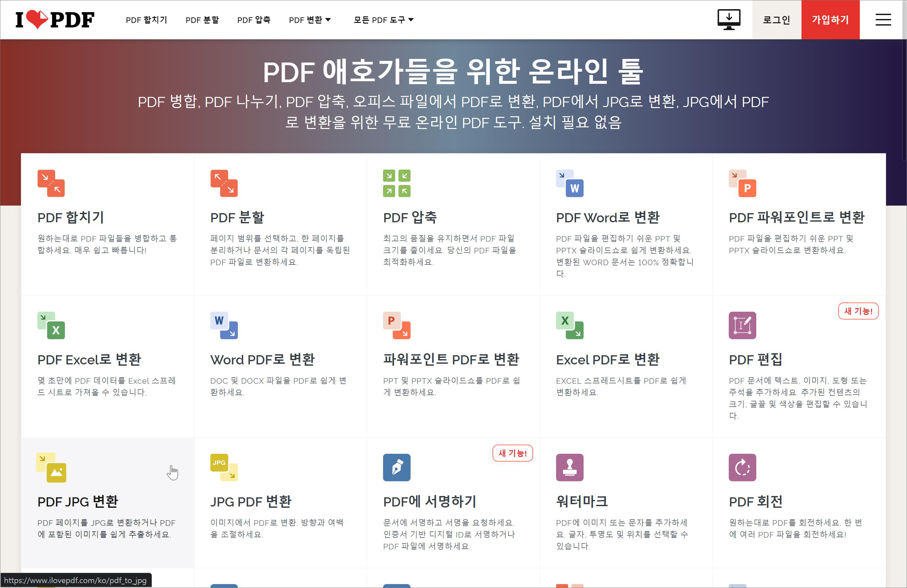
Task: Open the JPG PDF 변환 title link
Action: point(250,502)
